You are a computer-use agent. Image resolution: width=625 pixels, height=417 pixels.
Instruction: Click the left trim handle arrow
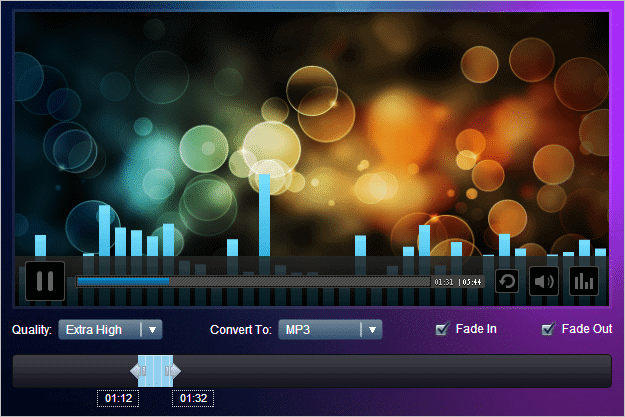pyautogui.click(x=137, y=371)
